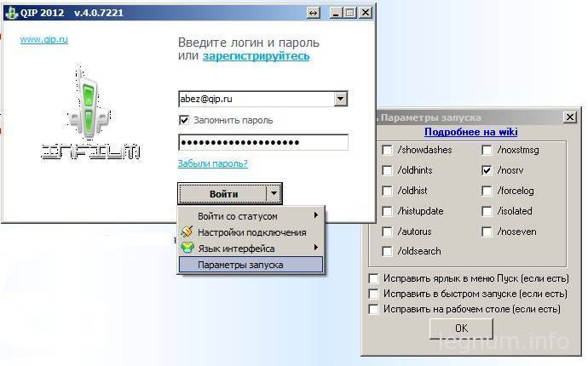
Task: Expand the login account dropdown arrow
Action: tap(341, 99)
